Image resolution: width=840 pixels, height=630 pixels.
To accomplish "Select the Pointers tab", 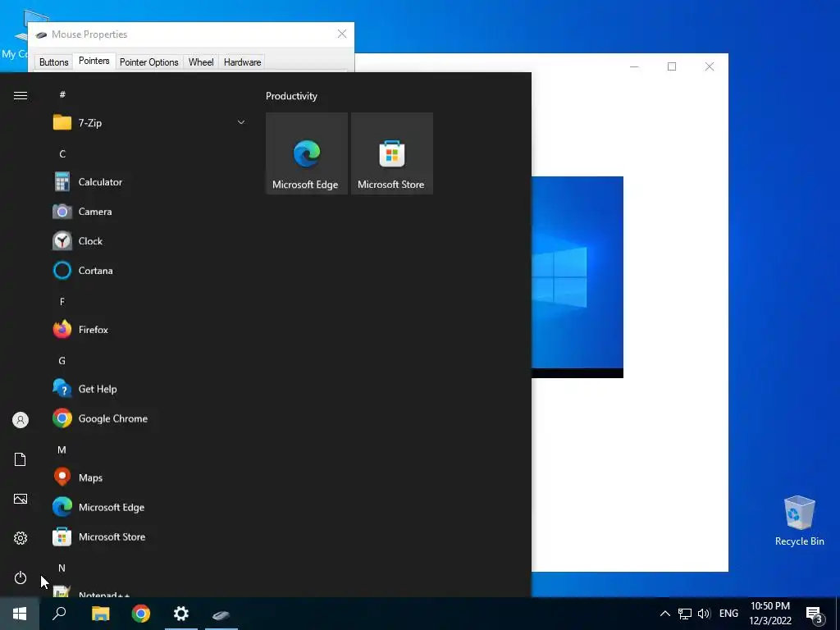I will pyautogui.click(x=94, y=61).
